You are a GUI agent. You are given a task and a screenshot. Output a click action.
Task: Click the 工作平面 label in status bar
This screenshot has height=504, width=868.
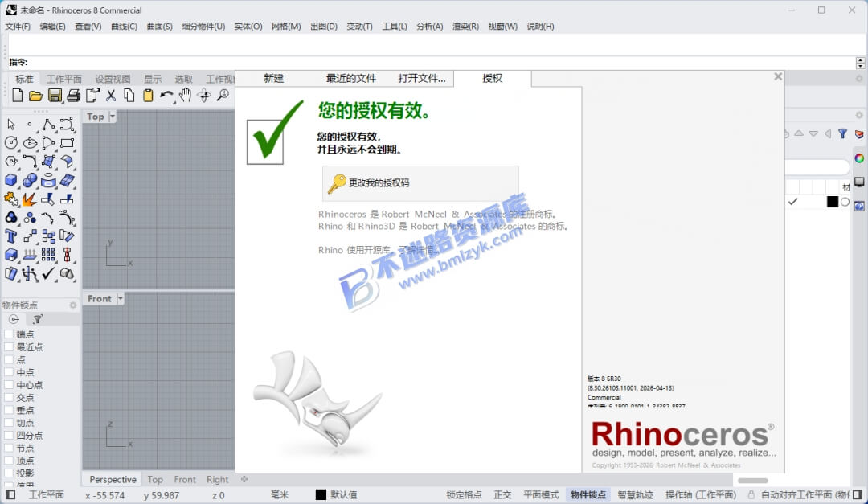coord(46,494)
